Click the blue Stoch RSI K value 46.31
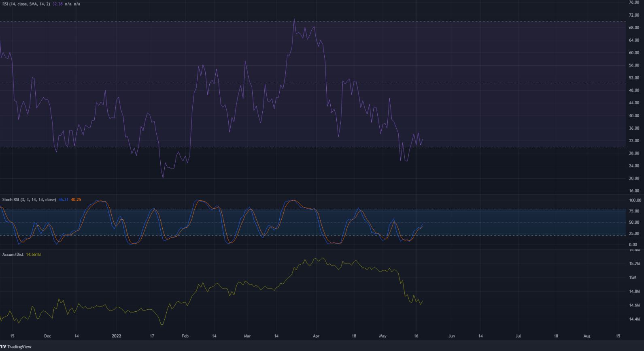The image size is (644, 351). 63,200
